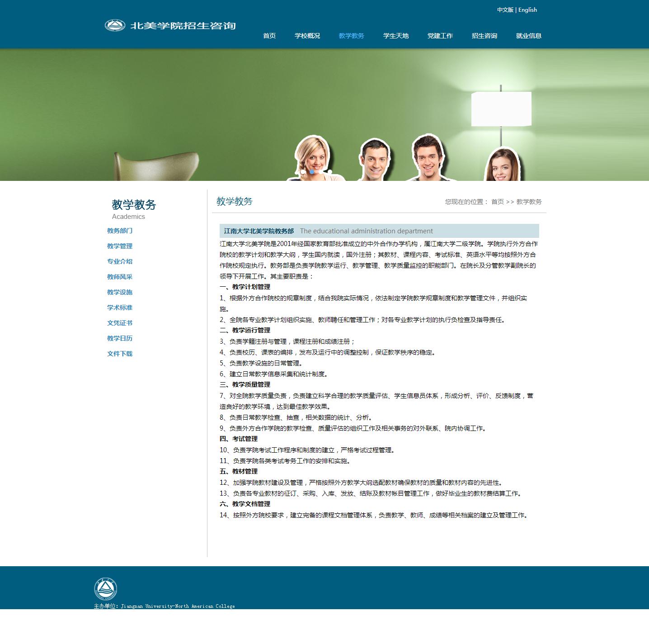Switch to the 中文版 language version

pyautogui.click(x=505, y=10)
